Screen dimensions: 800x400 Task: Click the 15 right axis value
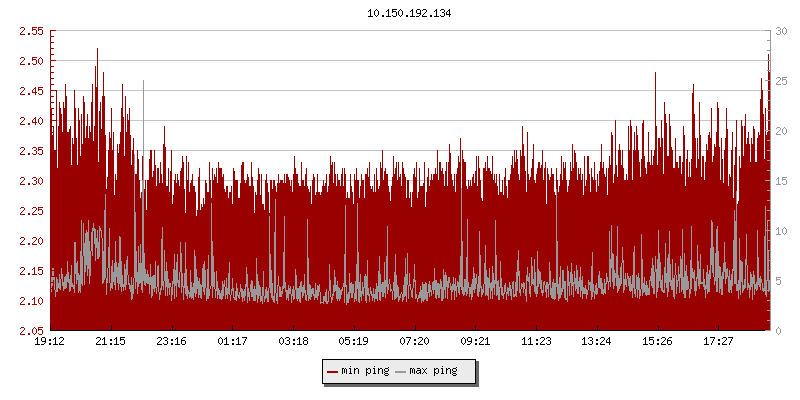pos(781,181)
